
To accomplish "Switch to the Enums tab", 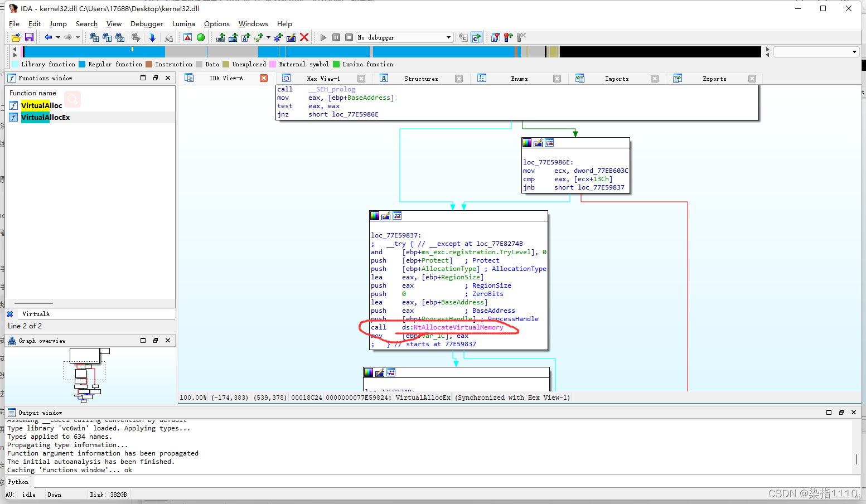I will coord(519,79).
